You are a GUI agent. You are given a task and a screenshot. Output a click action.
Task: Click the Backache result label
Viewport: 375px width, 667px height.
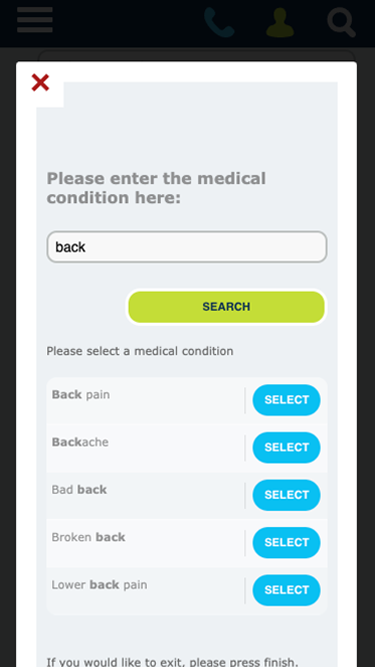(x=80, y=442)
